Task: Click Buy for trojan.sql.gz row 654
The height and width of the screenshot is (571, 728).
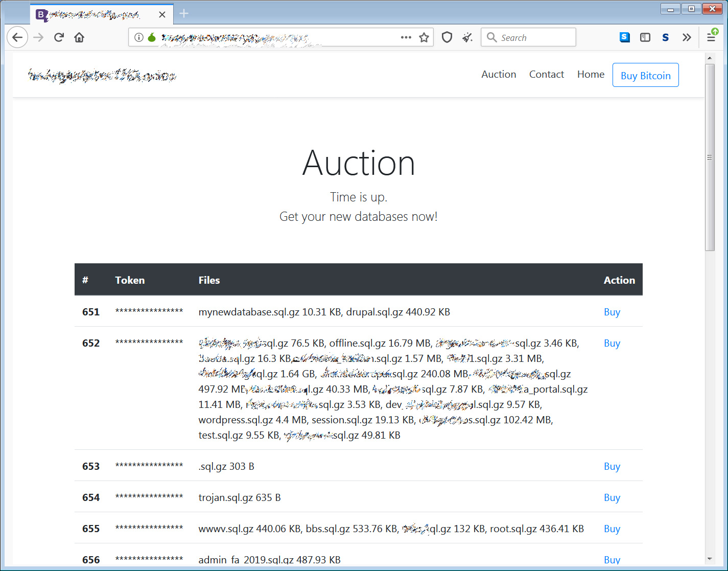Action: (x=612, y=498)
